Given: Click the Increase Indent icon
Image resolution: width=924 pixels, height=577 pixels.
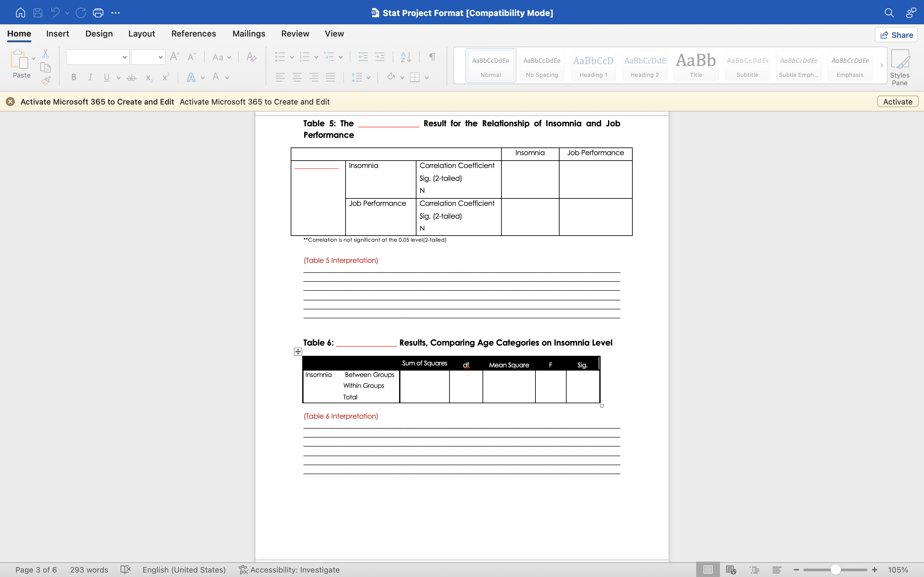Looking at the screenshot, I should [x=380, y=56].
